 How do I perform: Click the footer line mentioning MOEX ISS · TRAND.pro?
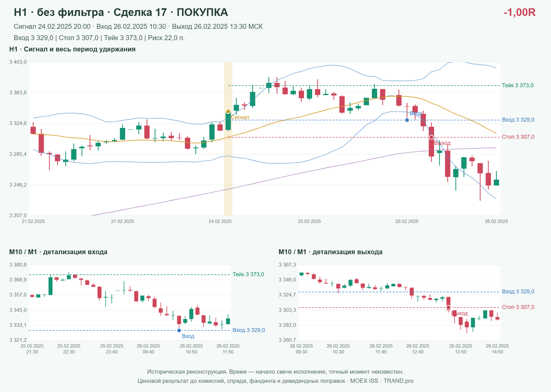[x=275, y=381]
